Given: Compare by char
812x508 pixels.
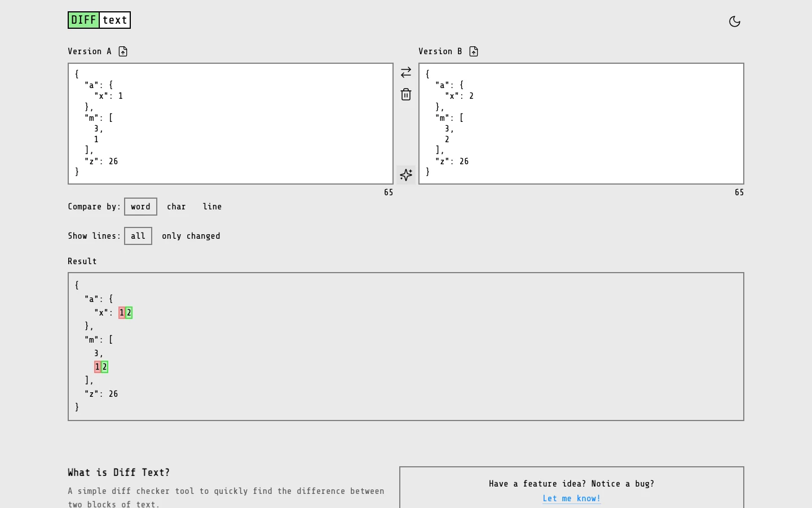Looking at the screenshot, I should pos(176,207).
